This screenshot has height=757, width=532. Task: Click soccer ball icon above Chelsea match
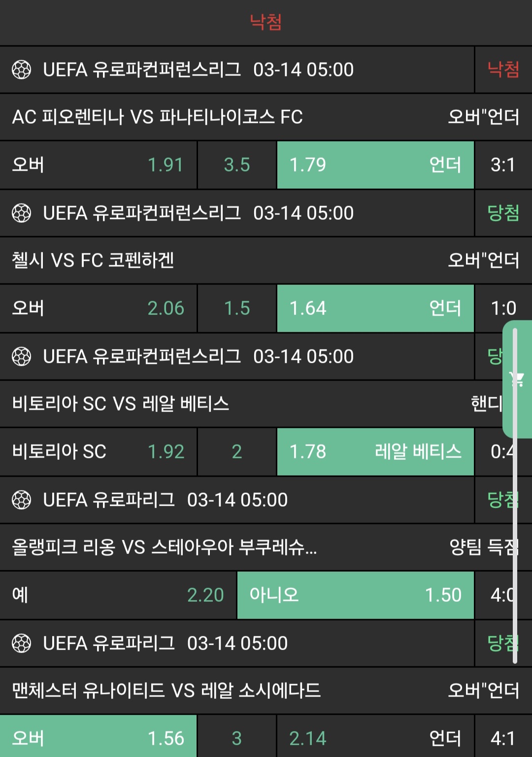tap(21, 213)
